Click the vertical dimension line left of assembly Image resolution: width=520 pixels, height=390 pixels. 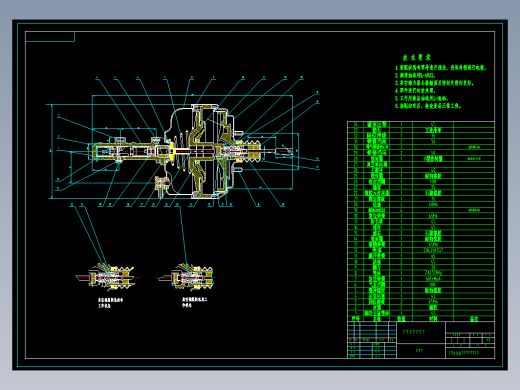pyautogui.click(x=52, y=151)
